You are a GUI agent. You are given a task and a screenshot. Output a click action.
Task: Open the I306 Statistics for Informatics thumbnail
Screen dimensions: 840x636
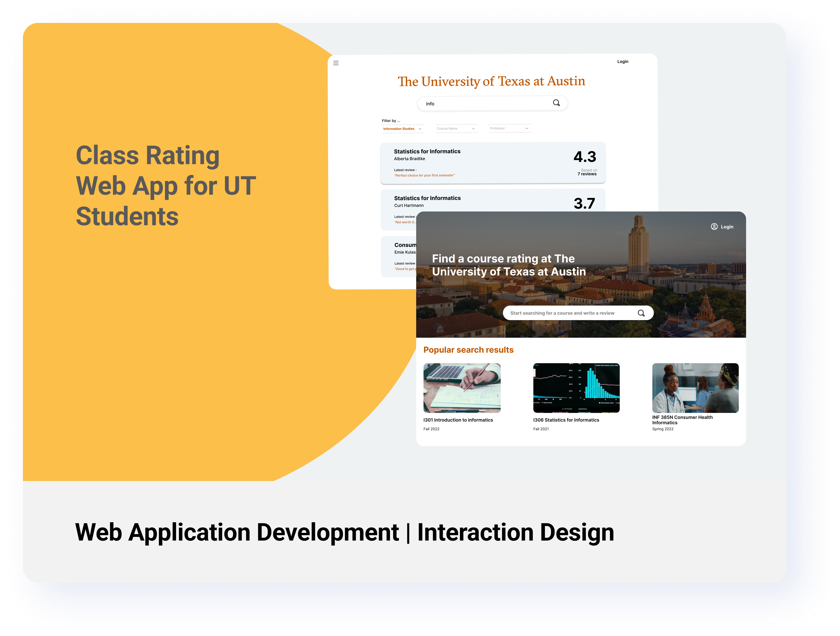point(576,388)
